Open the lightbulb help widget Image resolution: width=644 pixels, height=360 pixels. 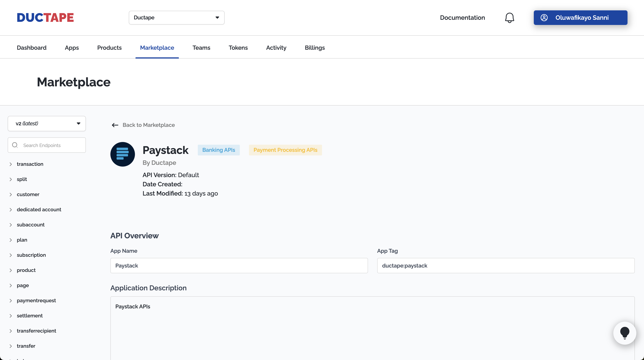tap(624, 333)
